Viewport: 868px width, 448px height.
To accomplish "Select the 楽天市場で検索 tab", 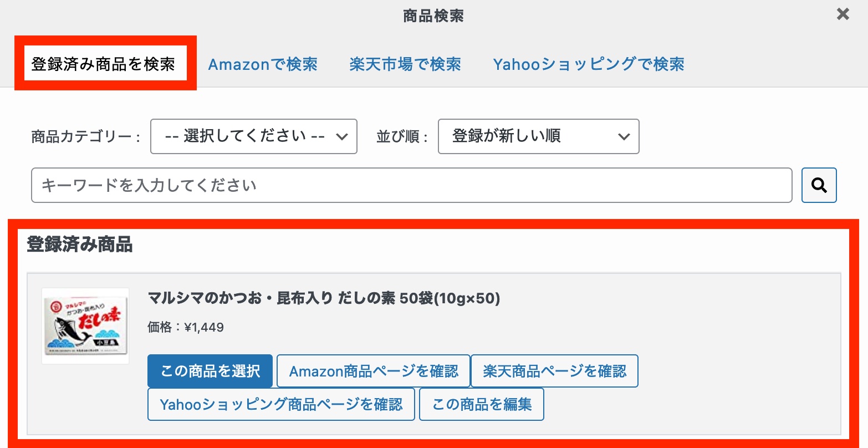I will click(x=405, y=64).
